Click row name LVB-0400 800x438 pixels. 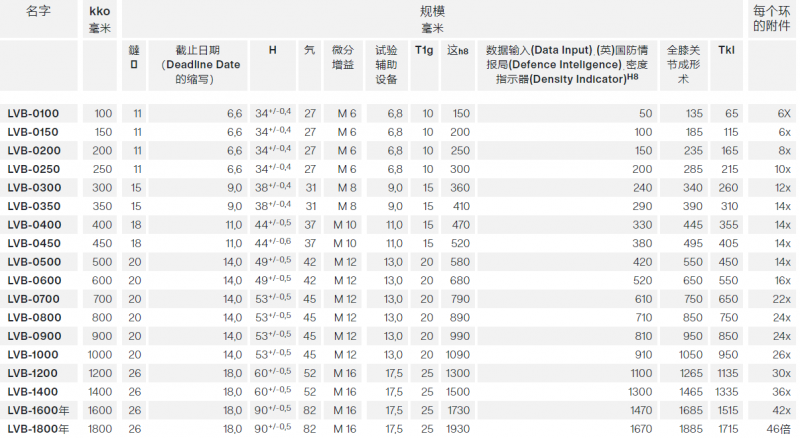[x=34, y=225]
